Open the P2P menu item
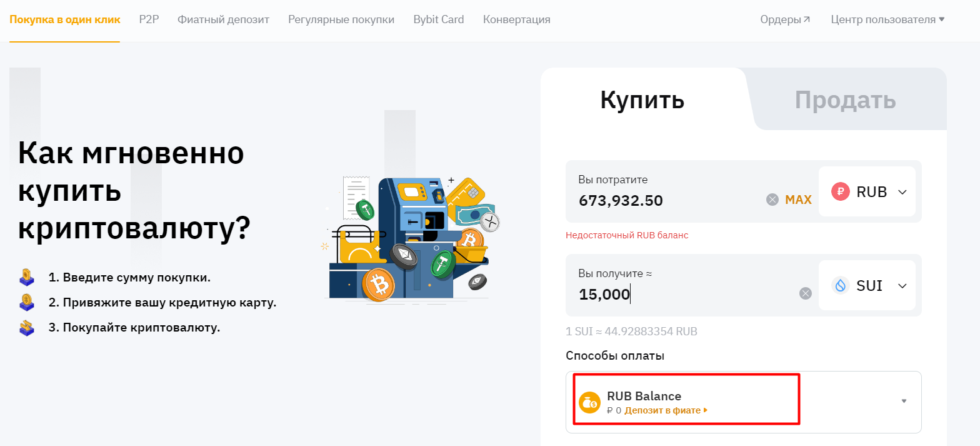The height and width of the screenshot is (446, 980). 149,19
